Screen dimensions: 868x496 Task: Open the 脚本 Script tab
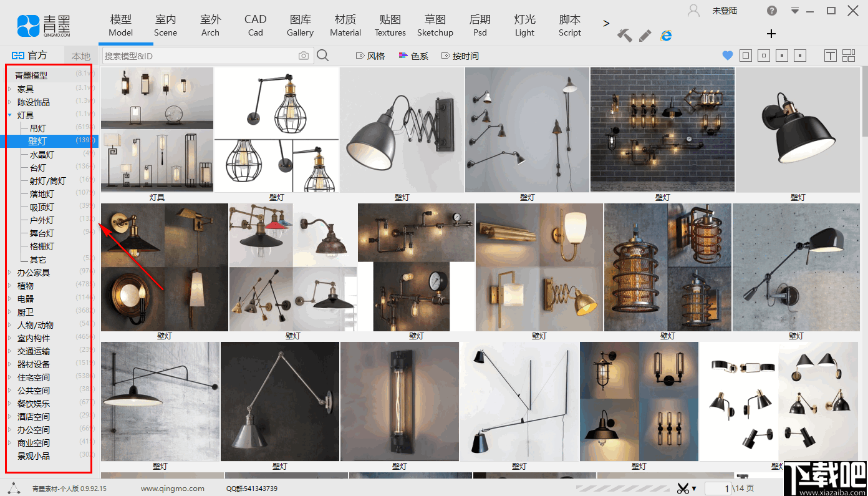[570, 26]
